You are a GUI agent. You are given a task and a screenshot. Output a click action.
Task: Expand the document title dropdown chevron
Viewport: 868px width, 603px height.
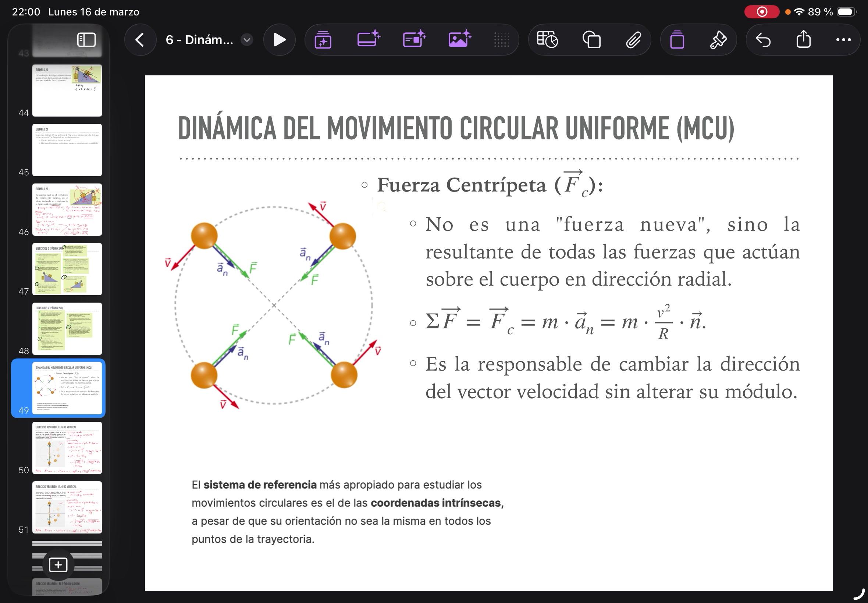[247, 40]
